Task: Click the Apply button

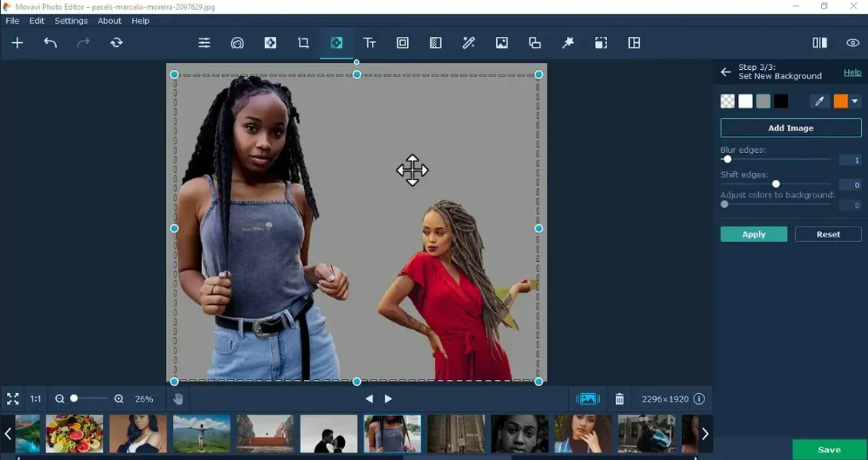Action: (754, 233)
